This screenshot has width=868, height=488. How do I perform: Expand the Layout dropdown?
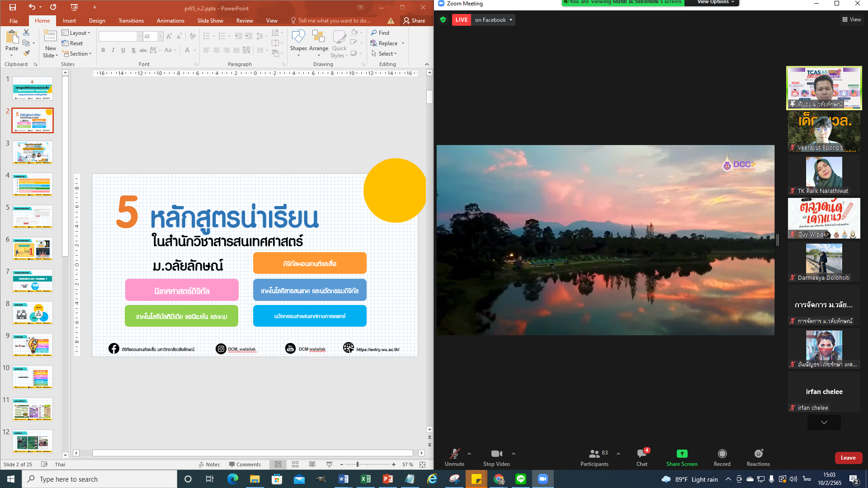click(76, 33)
